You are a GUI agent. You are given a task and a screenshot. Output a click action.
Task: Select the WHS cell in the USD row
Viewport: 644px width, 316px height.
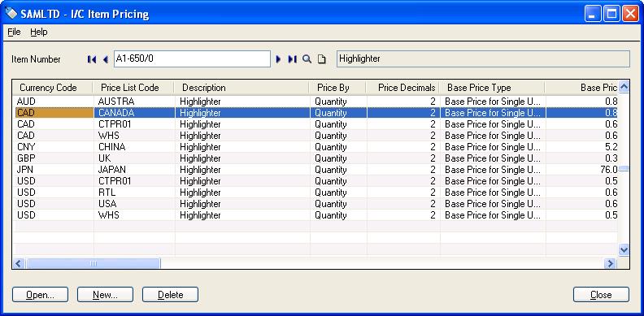point(135,215)
